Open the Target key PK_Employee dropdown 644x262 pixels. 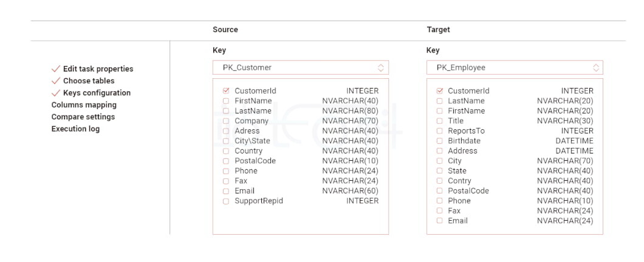[515, 68]
